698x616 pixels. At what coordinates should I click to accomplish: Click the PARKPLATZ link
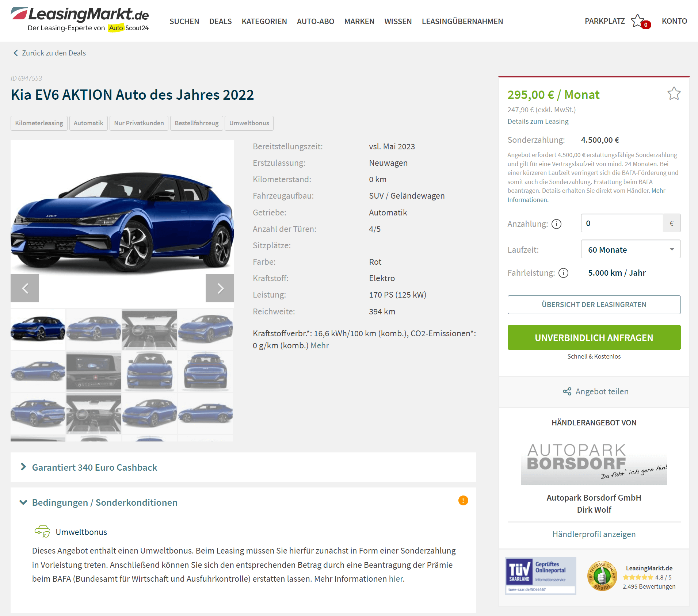(605, 21)
